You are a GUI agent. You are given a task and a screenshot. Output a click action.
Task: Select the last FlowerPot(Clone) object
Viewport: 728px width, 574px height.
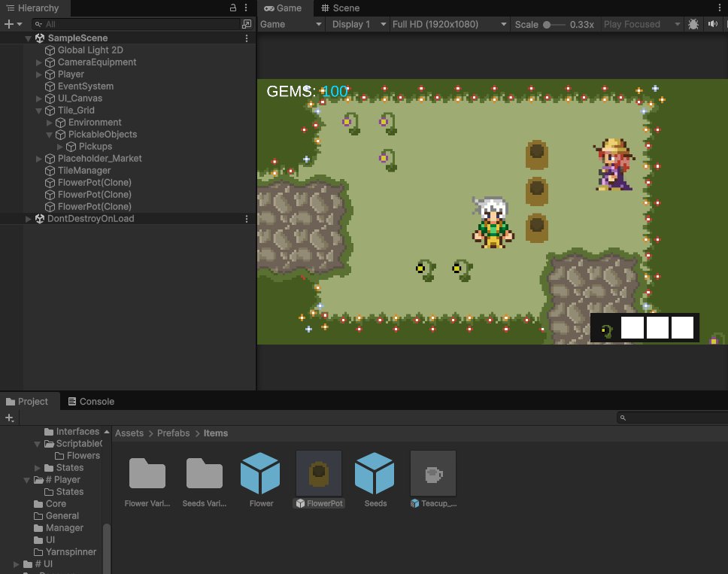[94, 207]
